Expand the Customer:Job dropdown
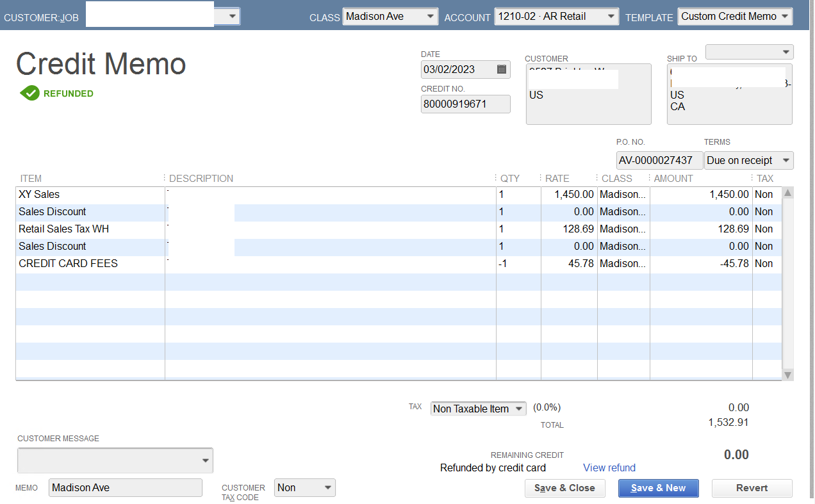 coord(233,17)
